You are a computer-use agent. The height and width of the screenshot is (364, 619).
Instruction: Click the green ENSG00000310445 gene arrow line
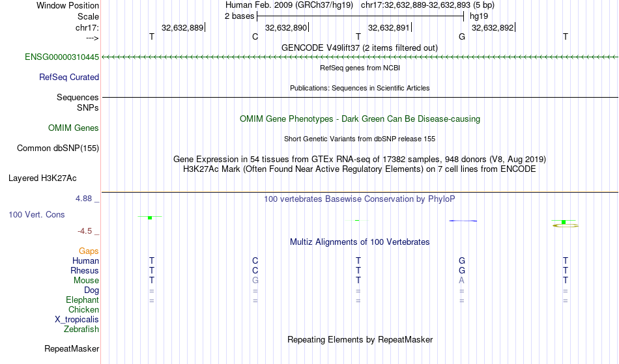360,57
